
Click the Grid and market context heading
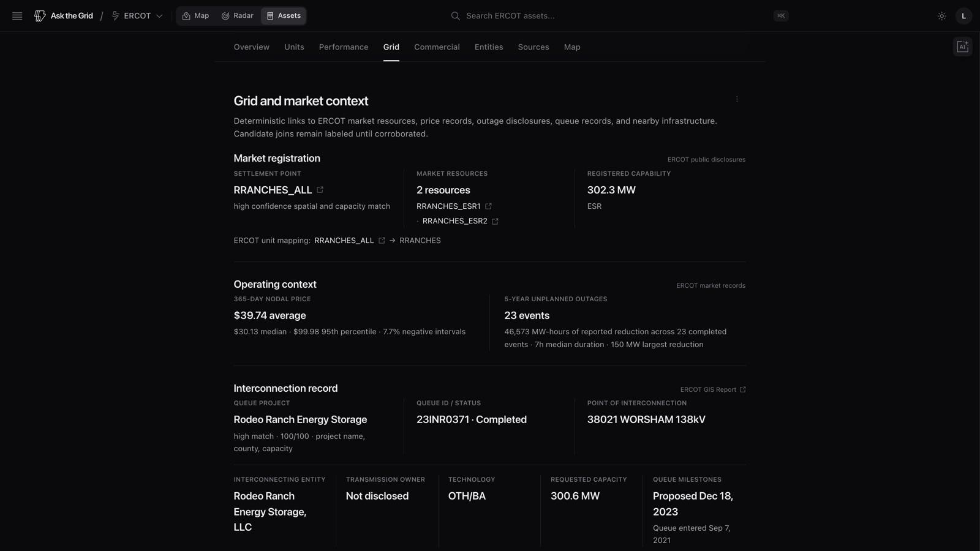pos(301,101)
